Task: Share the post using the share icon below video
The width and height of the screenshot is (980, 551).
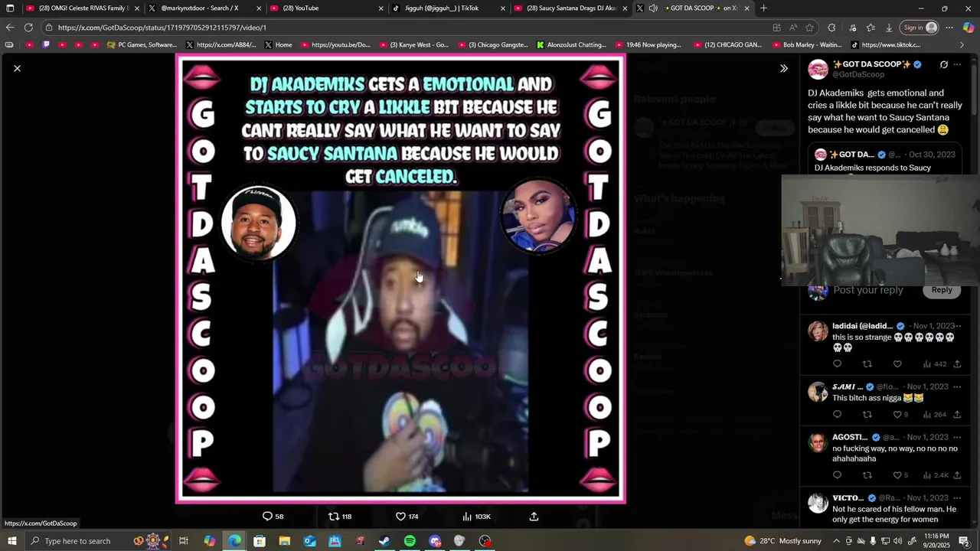Action: pyautogui.click(x=534, y=517)
